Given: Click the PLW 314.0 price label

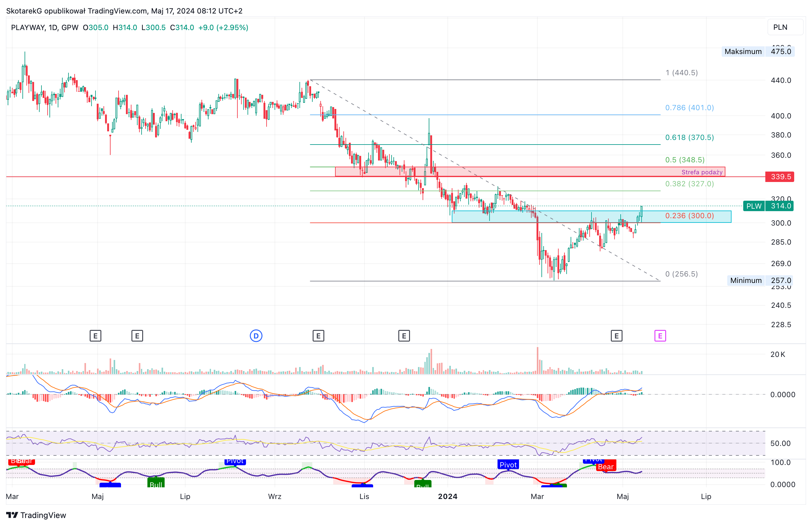Looking at the screenshot, I should [x=768, y=206].
